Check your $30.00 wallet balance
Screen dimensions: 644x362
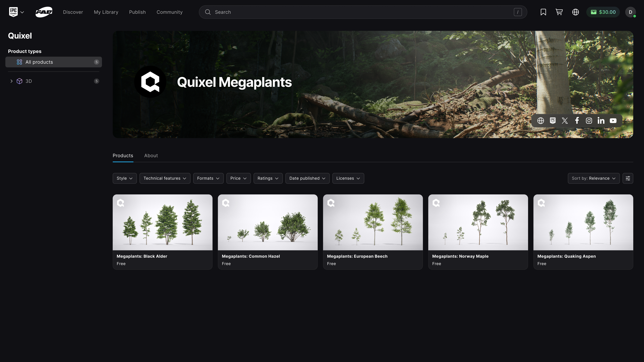(x=603, y=12)
